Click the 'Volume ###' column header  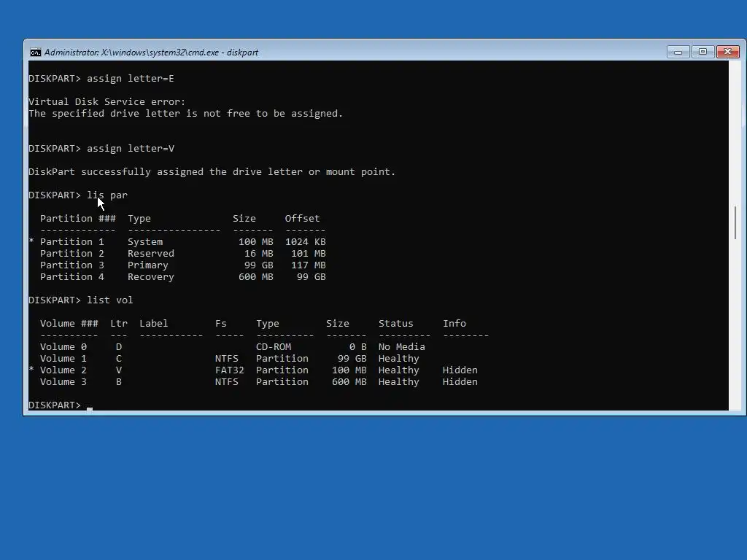69,323
